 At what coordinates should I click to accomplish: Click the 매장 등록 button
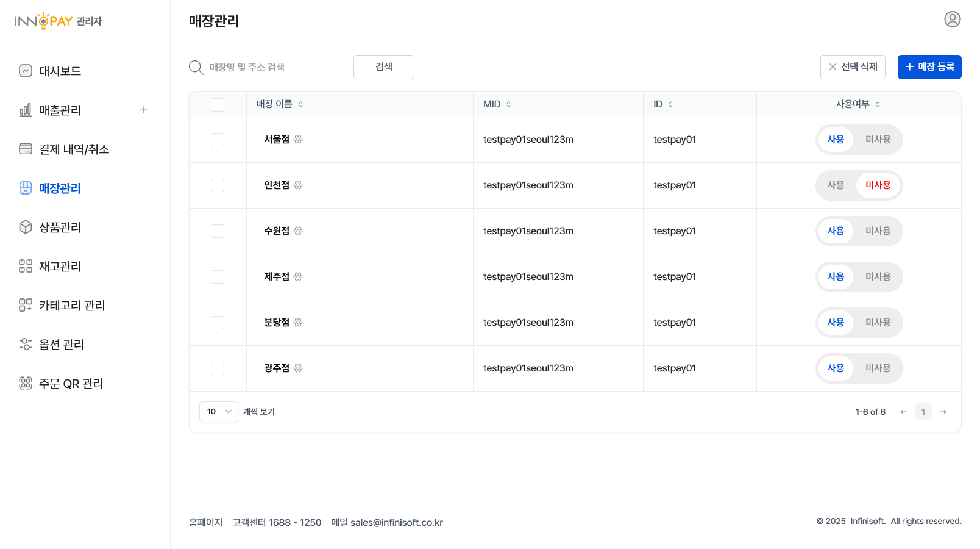(929, 67)
